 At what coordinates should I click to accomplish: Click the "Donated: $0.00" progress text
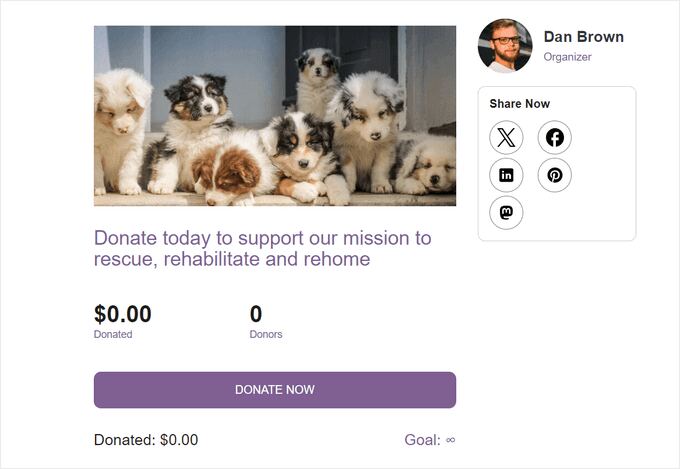point(146,440)
